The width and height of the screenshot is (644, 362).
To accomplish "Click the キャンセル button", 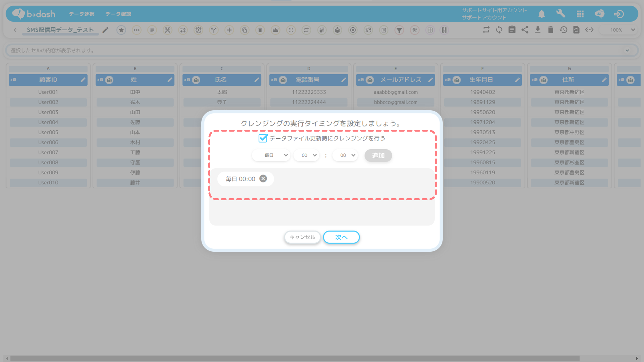I will coord(302,237).
